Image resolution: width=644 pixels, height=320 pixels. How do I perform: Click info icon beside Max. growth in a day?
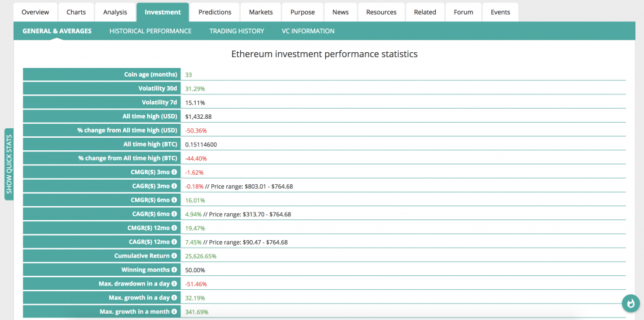[174, 298]
